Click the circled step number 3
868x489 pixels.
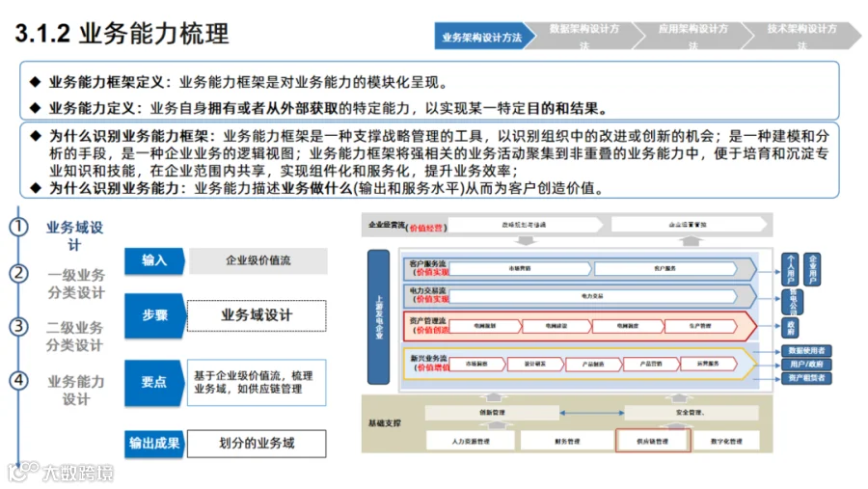coord(19,327)
